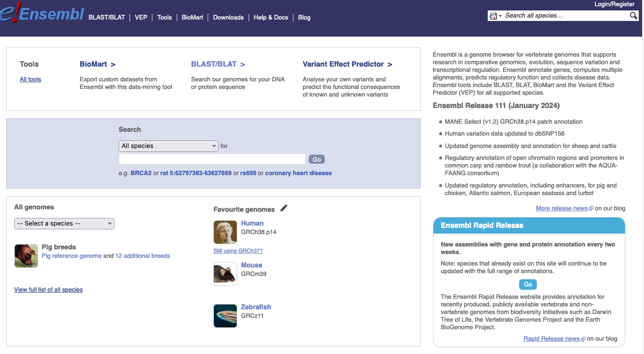The width and height of the screenshot is (644, 354).
Task: Expand the All species search dropdown
Action: 169,146
